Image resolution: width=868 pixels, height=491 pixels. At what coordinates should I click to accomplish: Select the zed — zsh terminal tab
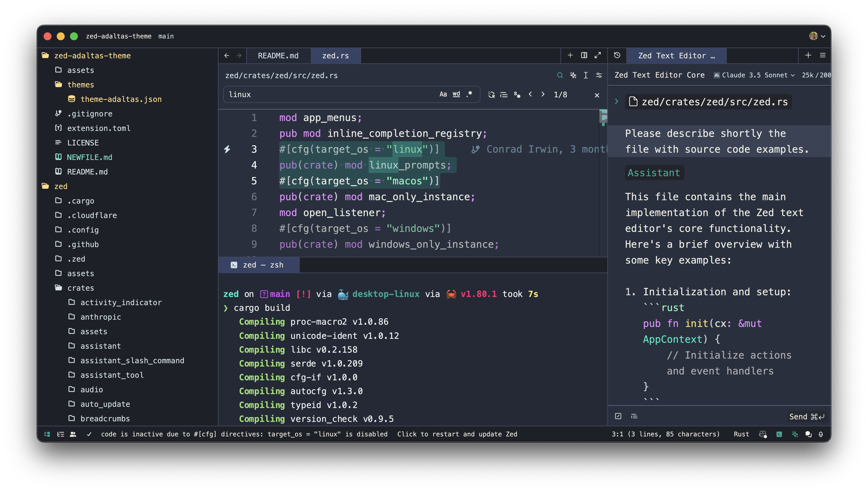[258, 265]
